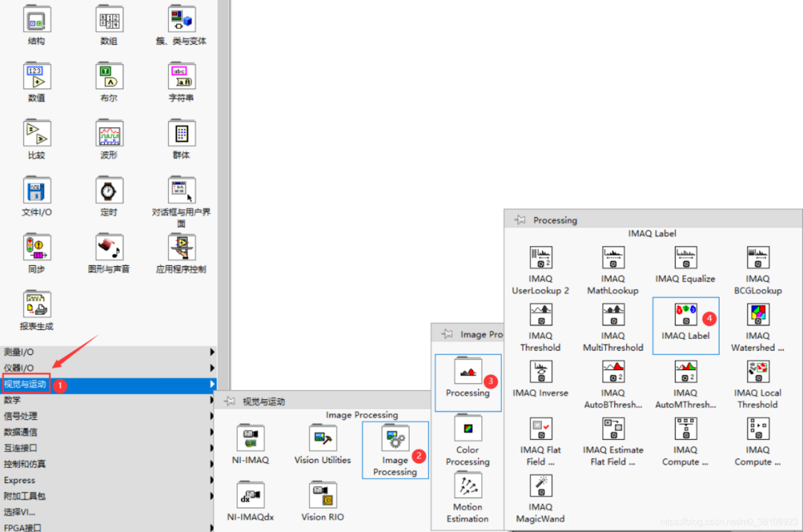This screenshot has width=803, height=532.
Task: Open the 数组 (Array) palette icon
Action: coord(109,19)
